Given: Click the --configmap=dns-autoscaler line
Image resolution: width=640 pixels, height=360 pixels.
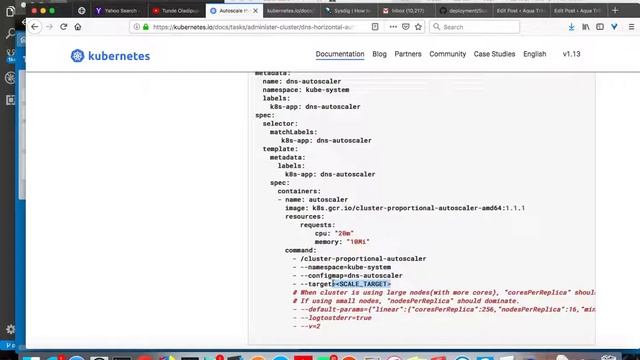Looking at the screenshot, I should 347,276.
